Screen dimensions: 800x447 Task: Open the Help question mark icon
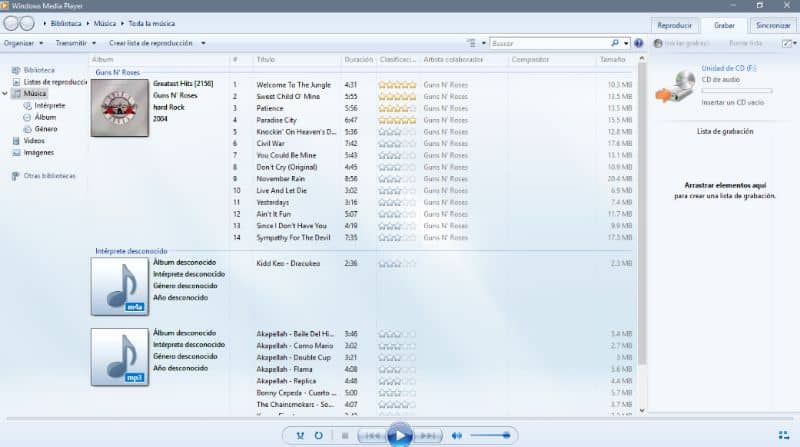[638, 43]
